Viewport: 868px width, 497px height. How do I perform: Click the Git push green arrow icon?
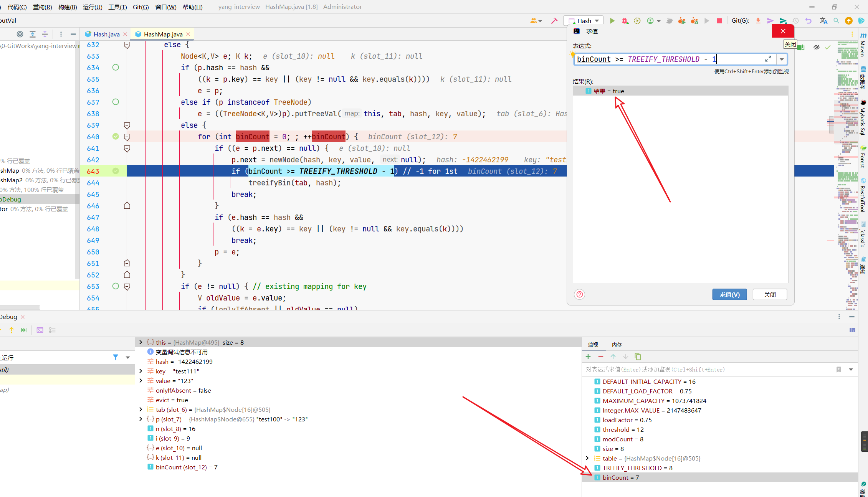(783, 21)
